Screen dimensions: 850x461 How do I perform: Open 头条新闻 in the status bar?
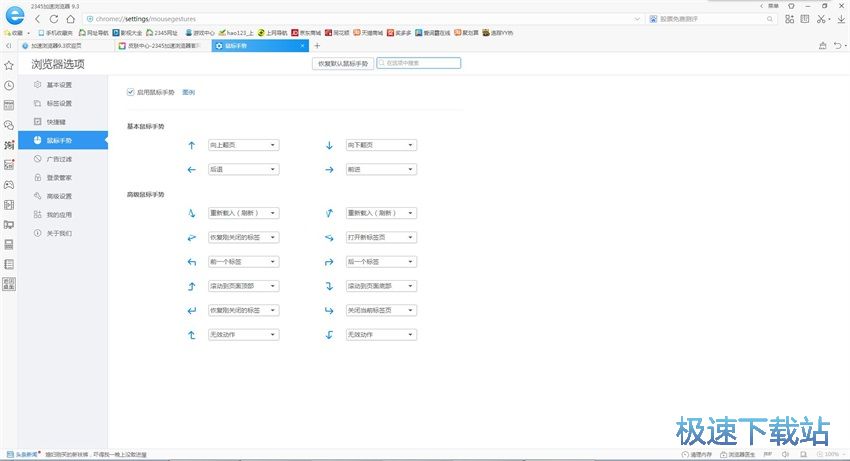tap(22, 454)
